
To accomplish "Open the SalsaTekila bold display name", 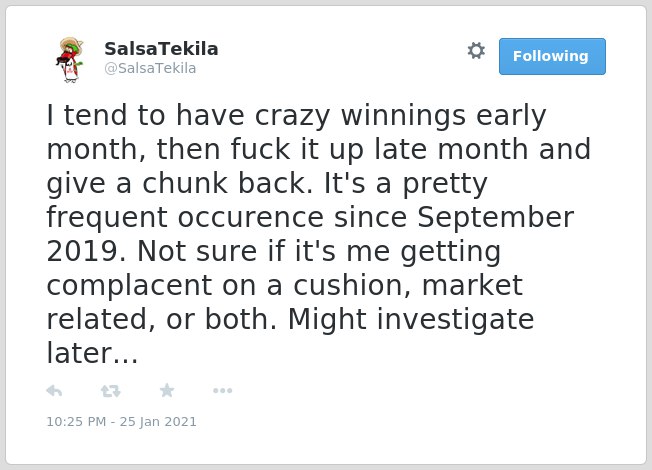I will click(161, 49).
